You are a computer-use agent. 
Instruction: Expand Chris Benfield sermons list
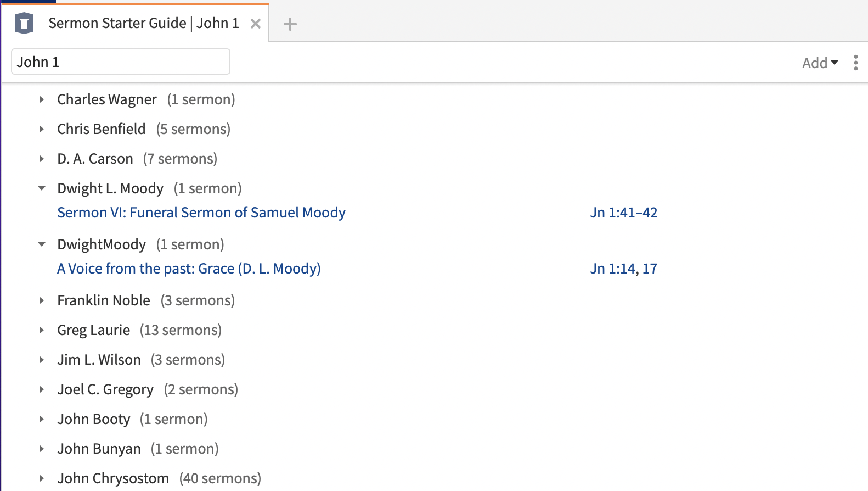coord(42,129)
